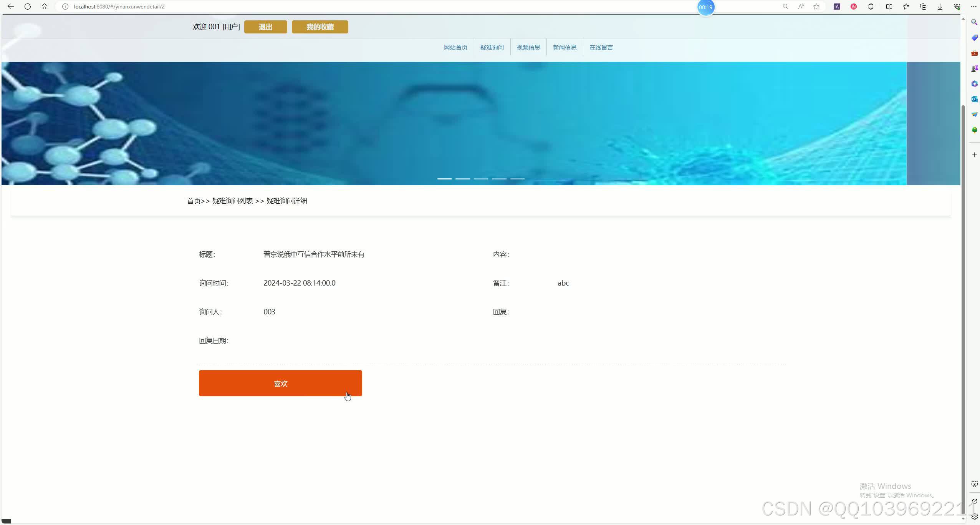Open 网站首页 navigation tab
The image size is (980, 525).
tap(455, 47)
